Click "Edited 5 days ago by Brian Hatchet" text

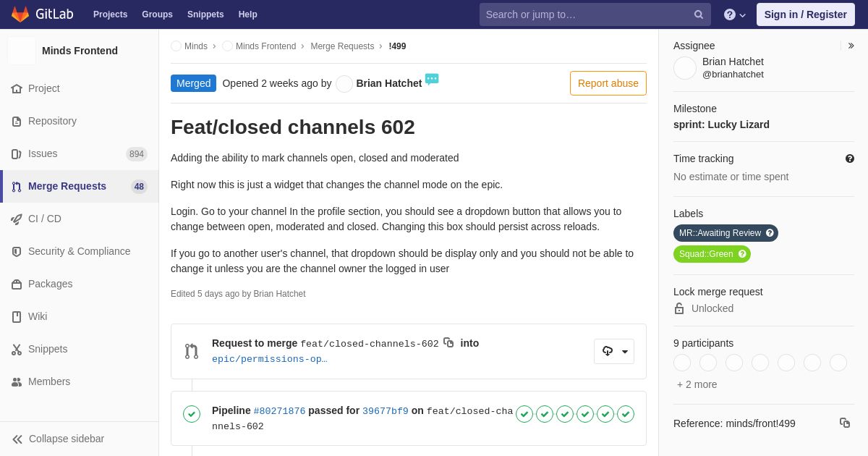pyautogui.click(x=238, y=294)
